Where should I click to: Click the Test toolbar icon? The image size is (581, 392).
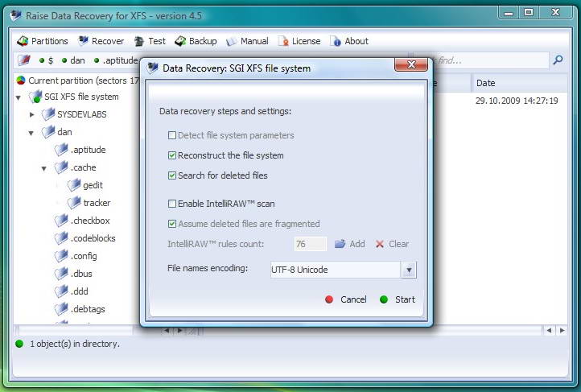tap(139, 41)
